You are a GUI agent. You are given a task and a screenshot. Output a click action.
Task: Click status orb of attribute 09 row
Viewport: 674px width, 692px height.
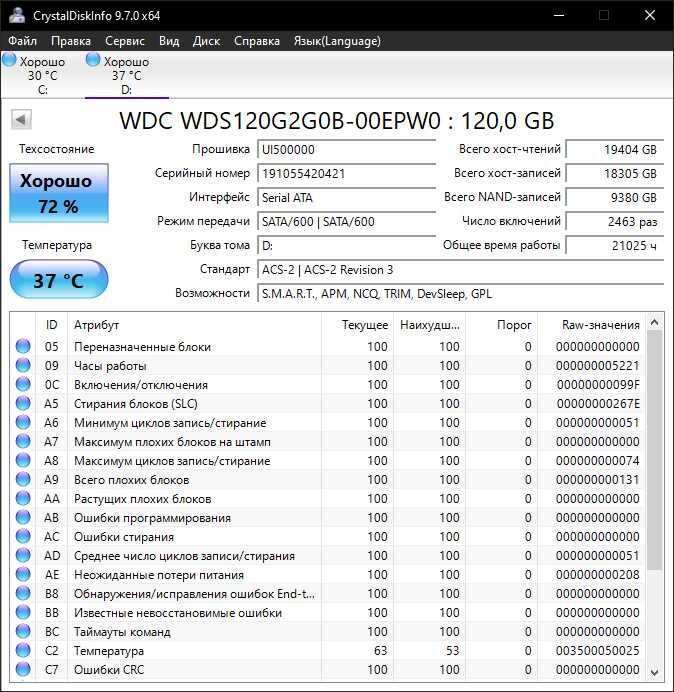(x=23, y=365)
